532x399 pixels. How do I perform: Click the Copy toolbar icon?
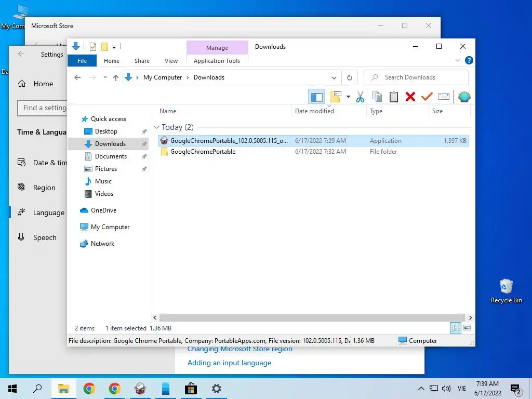pyautogui.click(x=377, y=97)
